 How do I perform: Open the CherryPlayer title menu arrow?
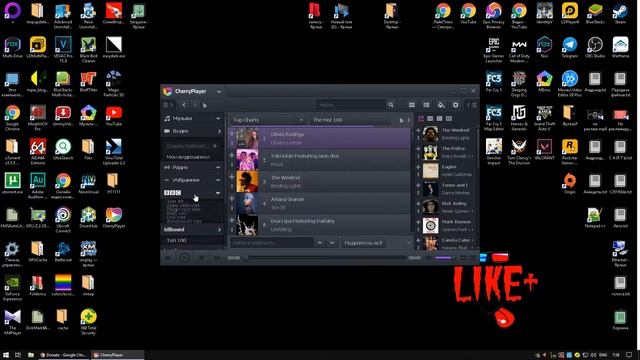(x=219, y=92)
